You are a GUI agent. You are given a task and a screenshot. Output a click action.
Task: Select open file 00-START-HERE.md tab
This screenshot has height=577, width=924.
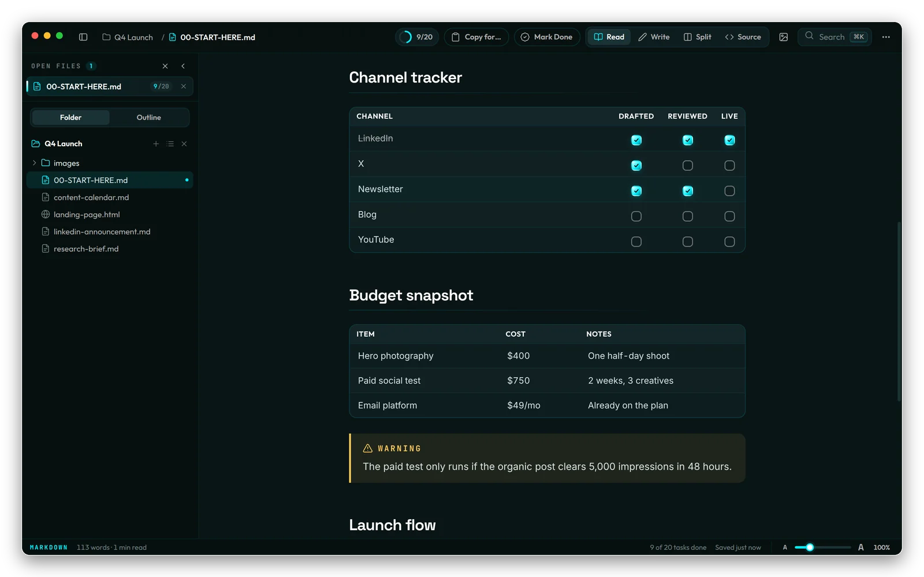[110, 87]
